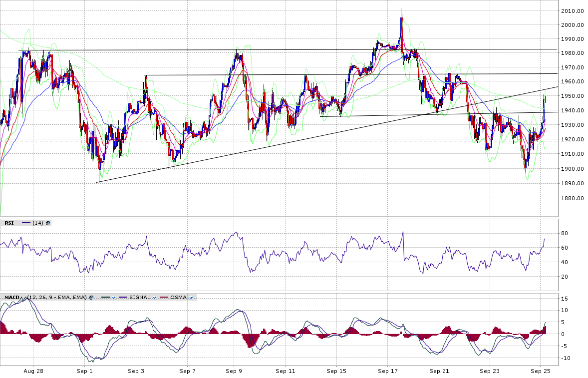Select the RSI panel label
This screenshot has height=378, width=588.
9,223
